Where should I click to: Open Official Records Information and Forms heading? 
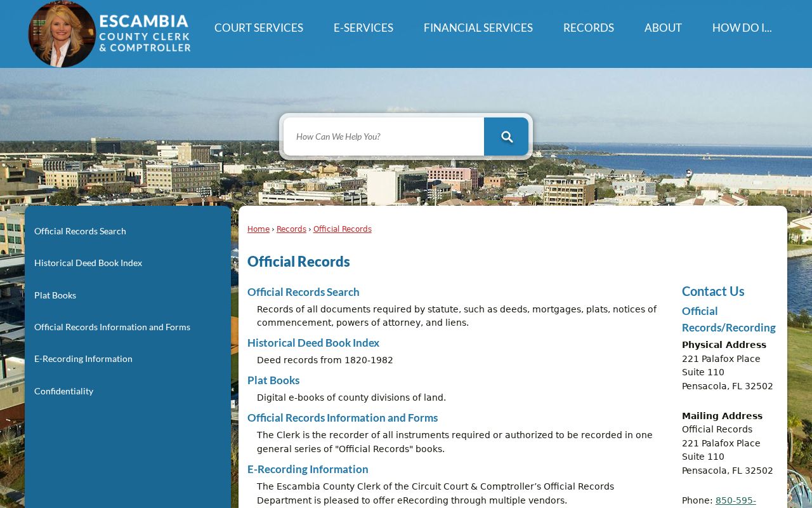pos(343,418)
